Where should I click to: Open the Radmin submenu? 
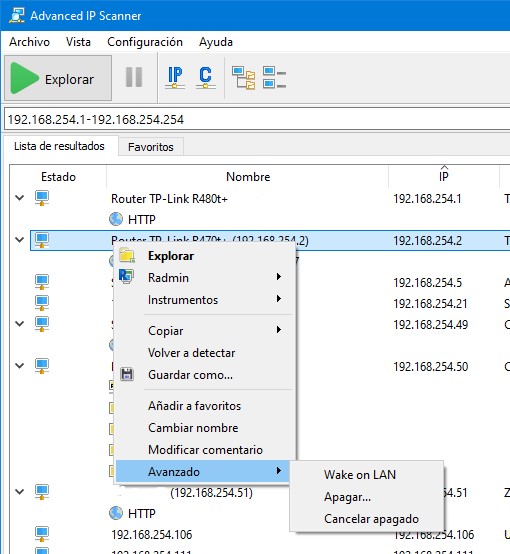coord(205,278)
